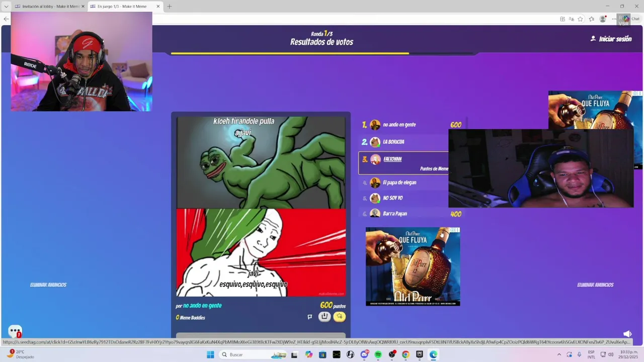
Task: Open the favorites list icon
Action: coord(591,19)
